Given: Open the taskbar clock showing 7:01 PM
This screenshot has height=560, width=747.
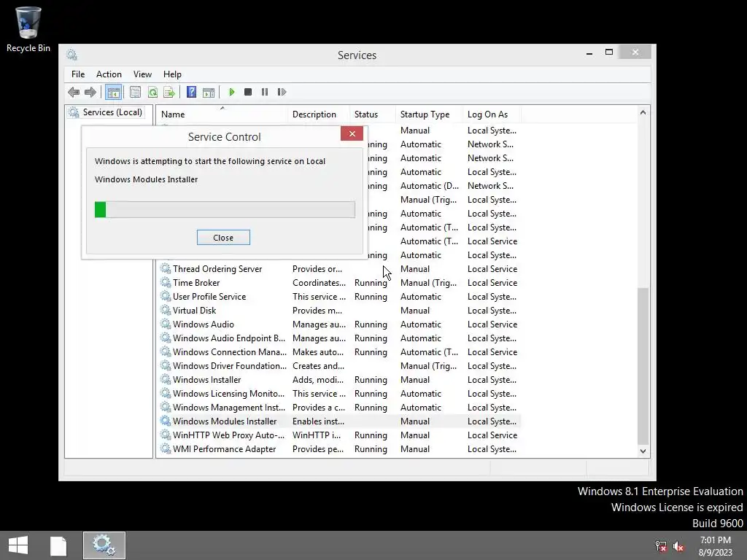Looking at the screenshot, I should 715,545.
